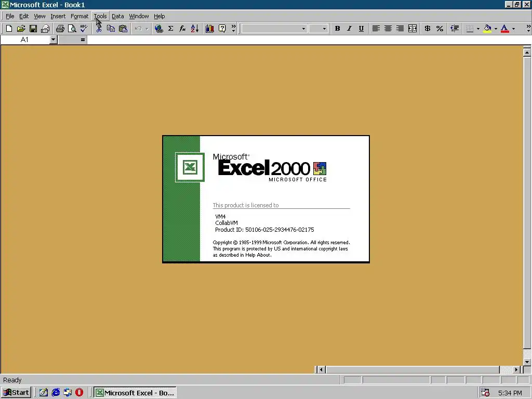Insert a hyperlink with globe icon
This screenshot has width=532, height=399.
tap(158, 29)
